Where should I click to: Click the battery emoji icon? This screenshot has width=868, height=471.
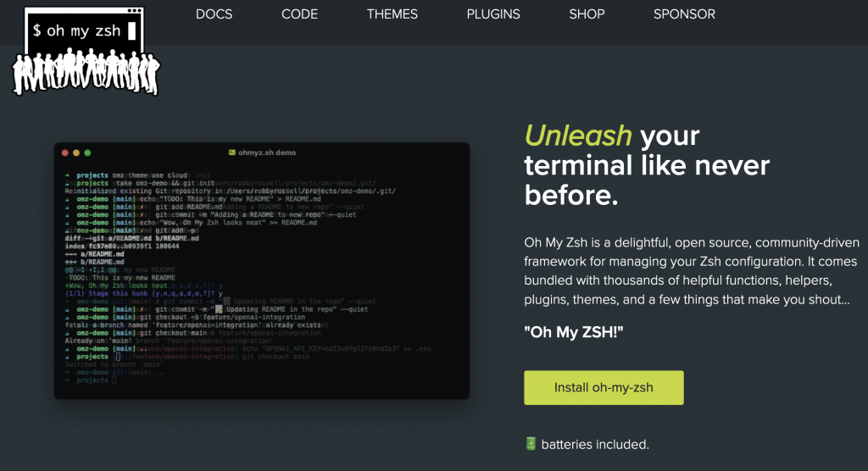(x=531, y=444)
